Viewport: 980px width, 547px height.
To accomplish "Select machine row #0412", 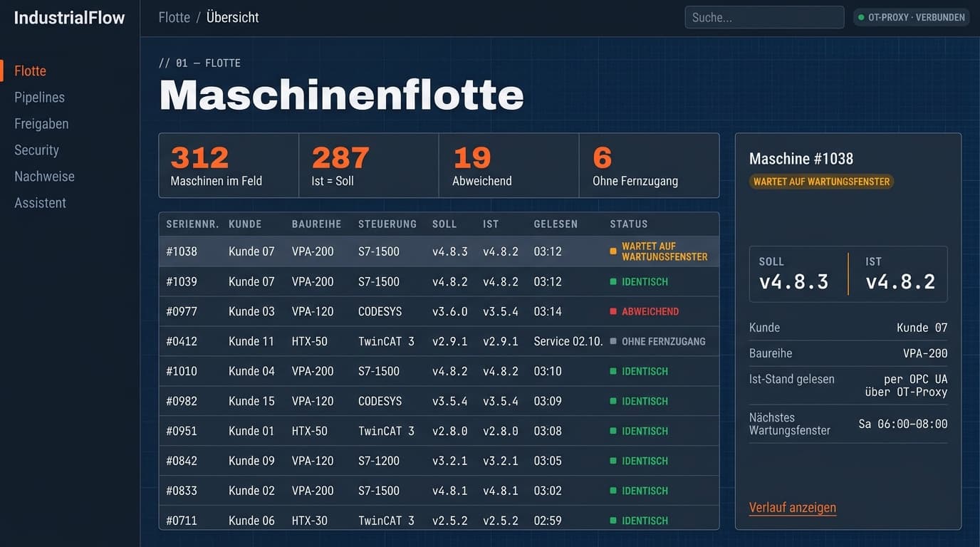I will point(439,341).
